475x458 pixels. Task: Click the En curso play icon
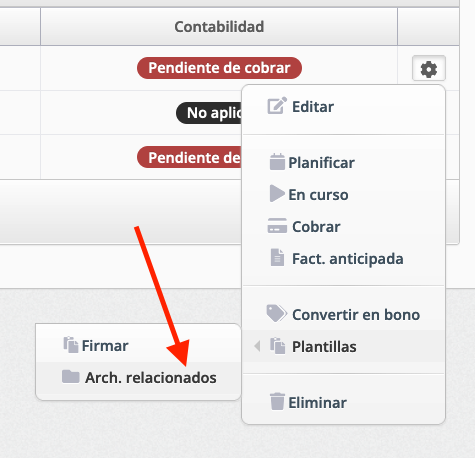[x=277, y=193]
